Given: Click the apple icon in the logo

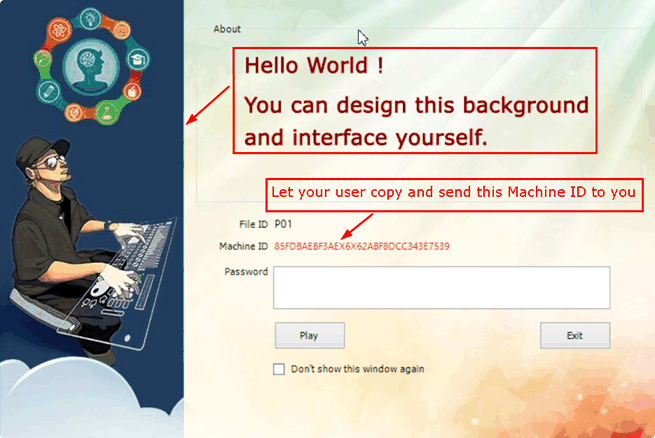Looking at the screenshot, I should (132, 91).
